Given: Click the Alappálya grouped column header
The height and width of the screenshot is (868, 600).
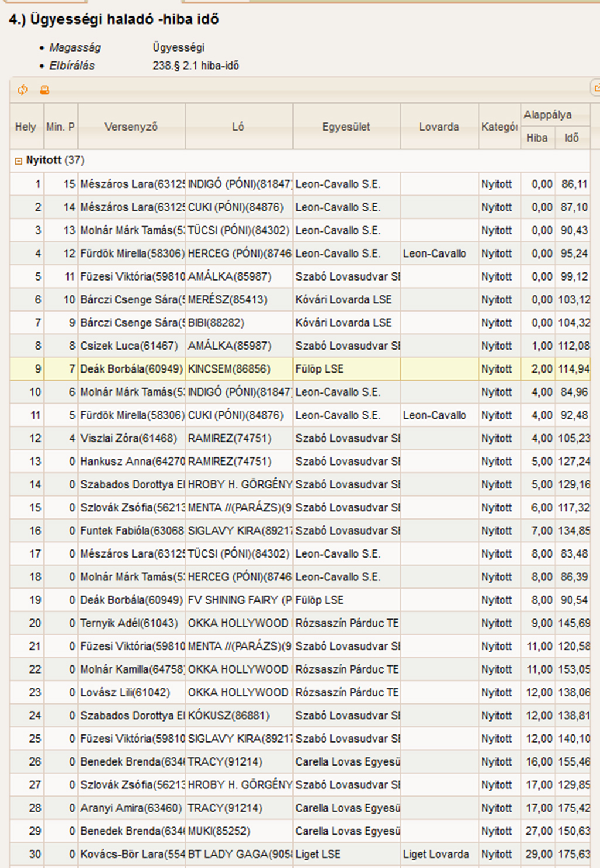Looking at the screenshot, I should coord(547,115).
